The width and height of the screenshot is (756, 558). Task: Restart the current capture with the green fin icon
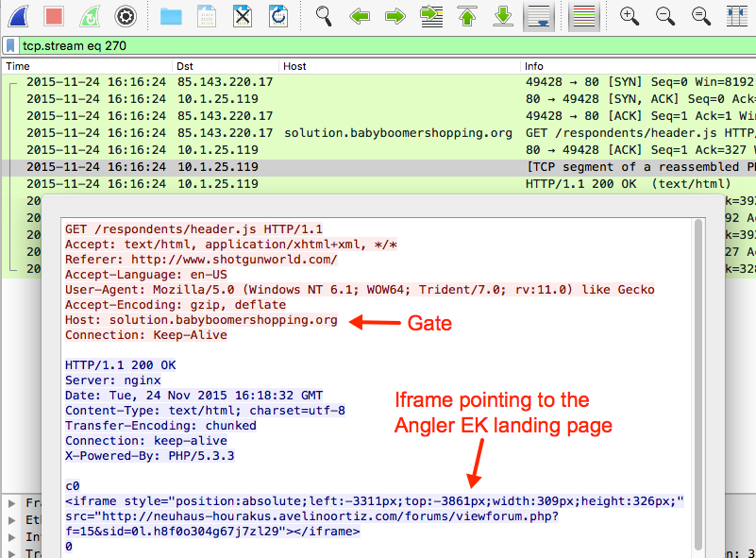[90, 16]
